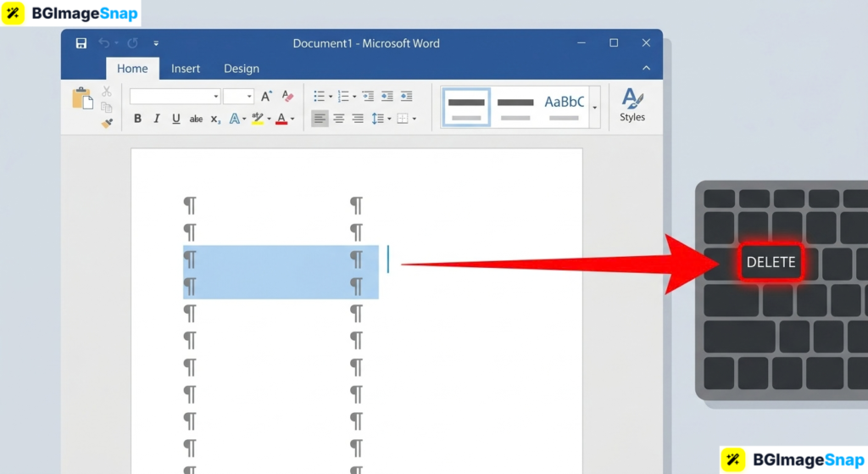Redo the last action
868x474 pixels.
pos(132,42)
